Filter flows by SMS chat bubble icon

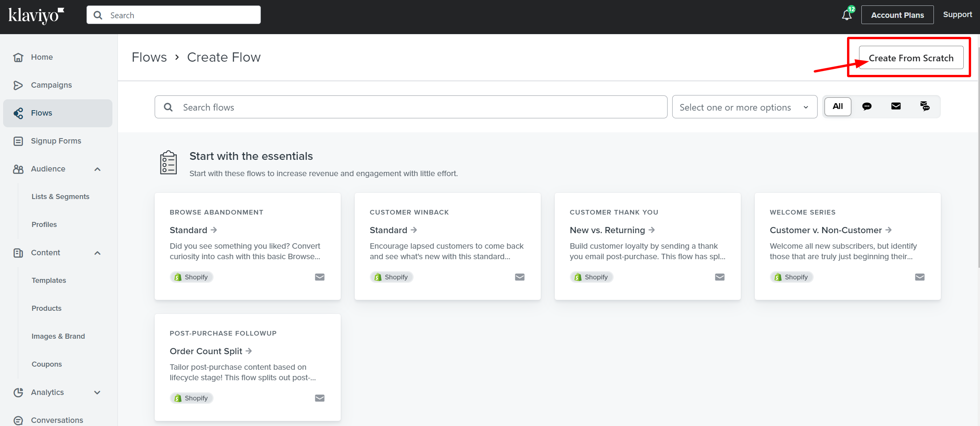pos(867,107)
